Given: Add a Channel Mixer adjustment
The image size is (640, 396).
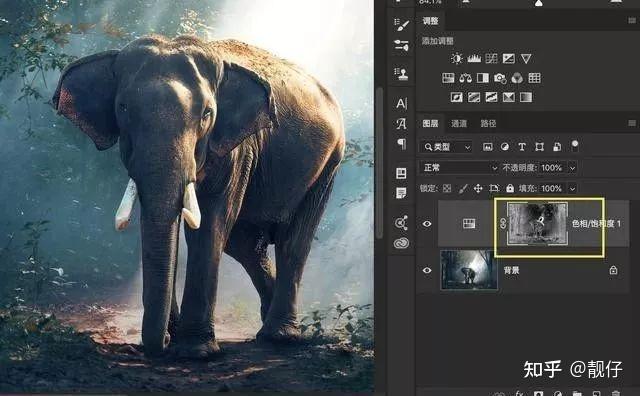Looking at the screenshot, I should 517,78.
